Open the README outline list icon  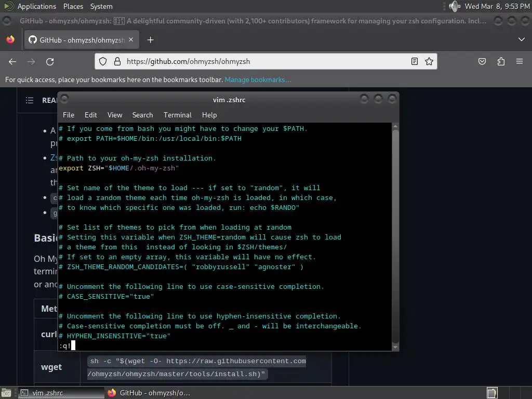[x=30, y=100]
